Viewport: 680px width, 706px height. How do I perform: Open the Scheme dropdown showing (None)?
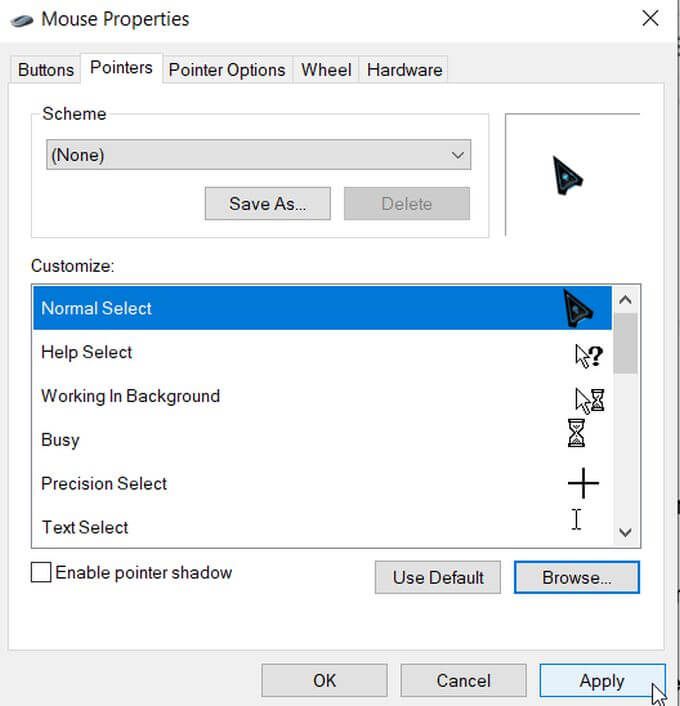point(258,155)
